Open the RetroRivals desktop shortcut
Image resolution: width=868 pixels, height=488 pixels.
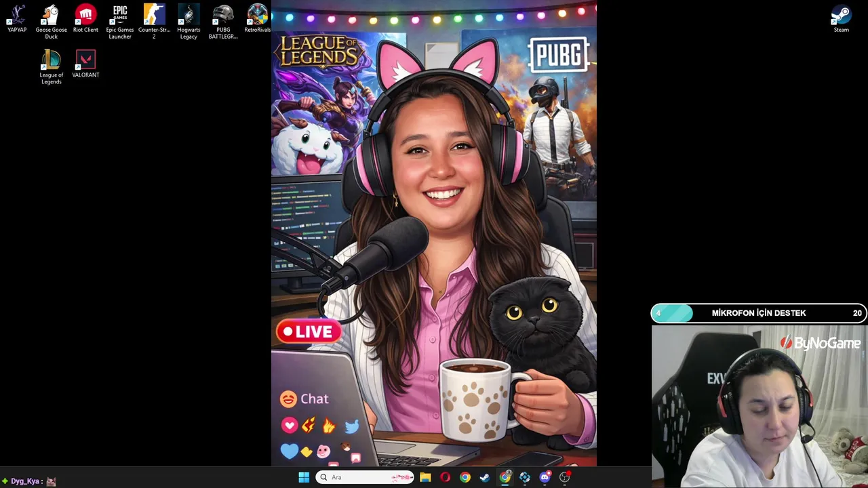(257, 18)
